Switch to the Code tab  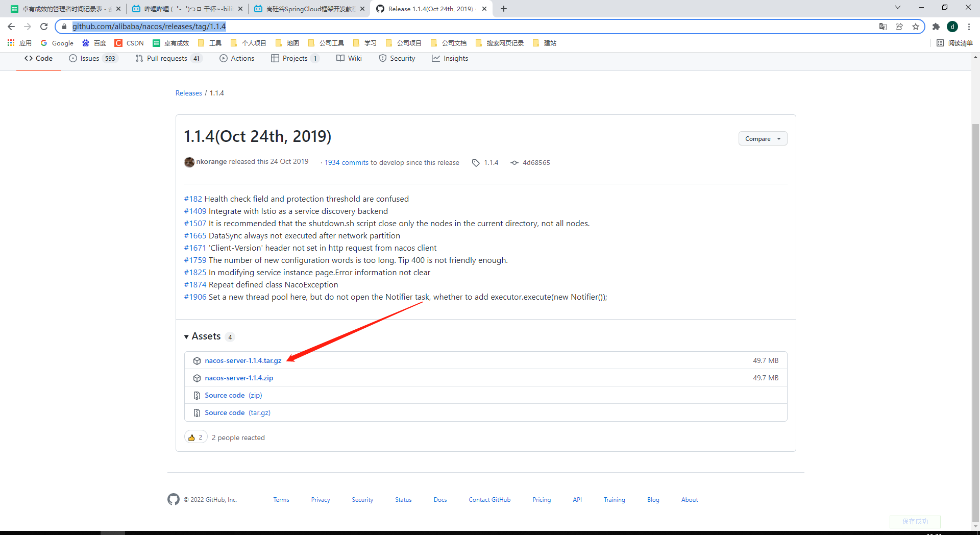[x=38, y=59]
